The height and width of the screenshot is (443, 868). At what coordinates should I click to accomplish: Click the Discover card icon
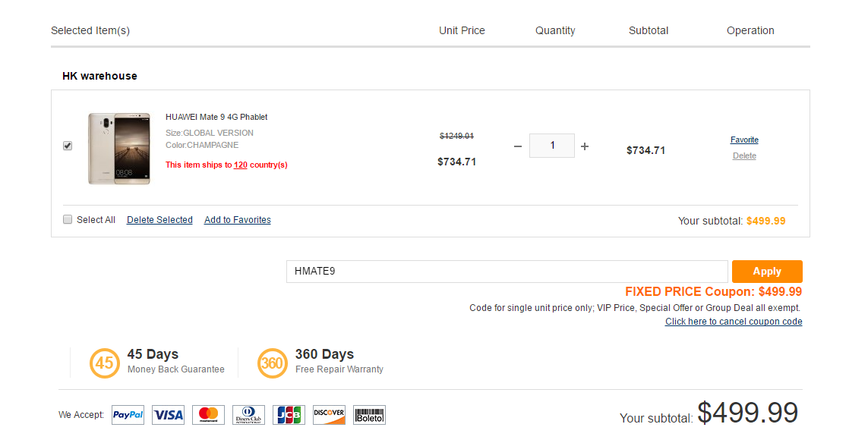(x=329, y=415)
